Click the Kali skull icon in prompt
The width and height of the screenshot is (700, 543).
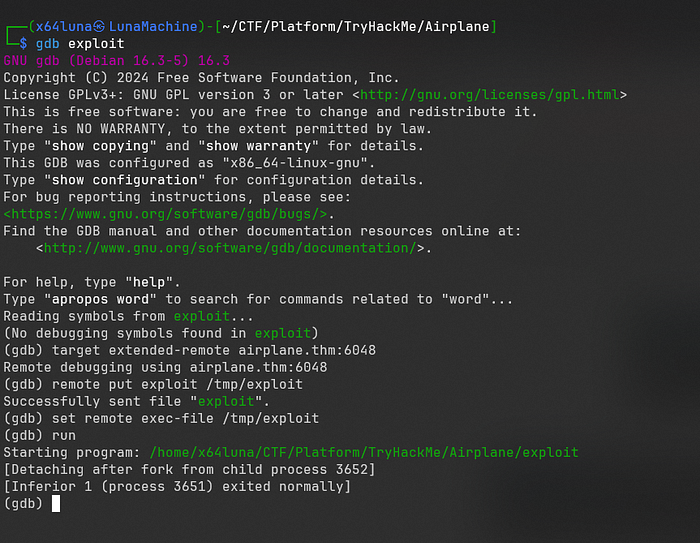[x=99, y=27]
